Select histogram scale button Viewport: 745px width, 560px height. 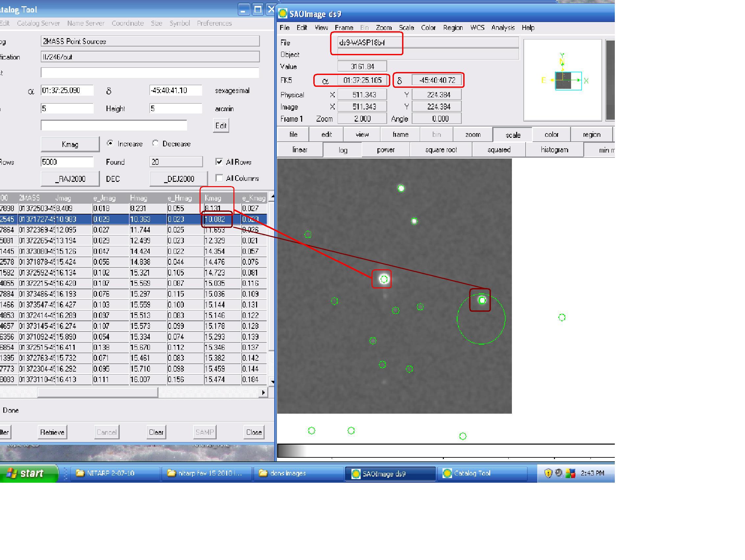pyautogui.click(x=554, y=150)
